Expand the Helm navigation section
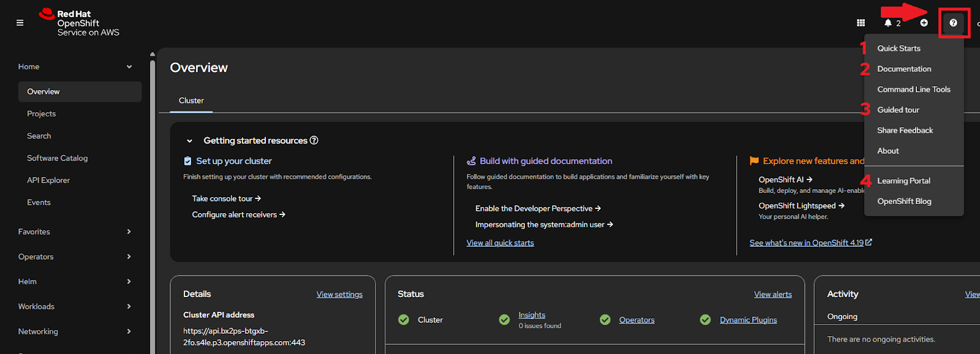 [x=129, y=282]
